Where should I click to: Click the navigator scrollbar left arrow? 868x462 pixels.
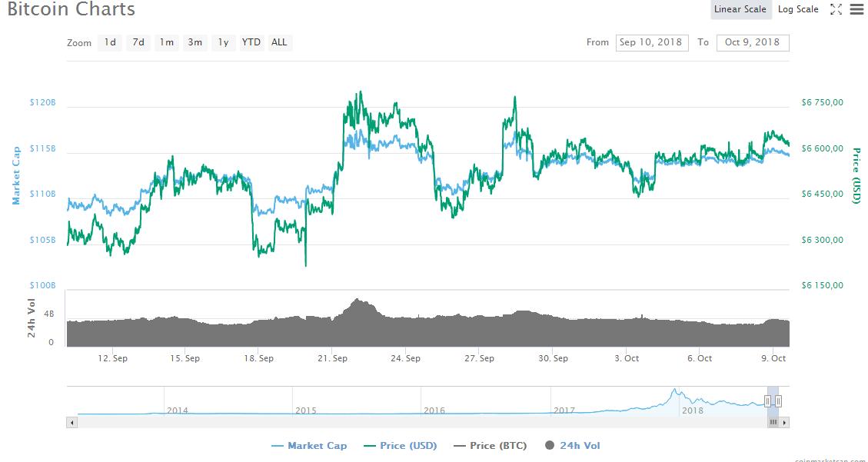tap(72, 422)
